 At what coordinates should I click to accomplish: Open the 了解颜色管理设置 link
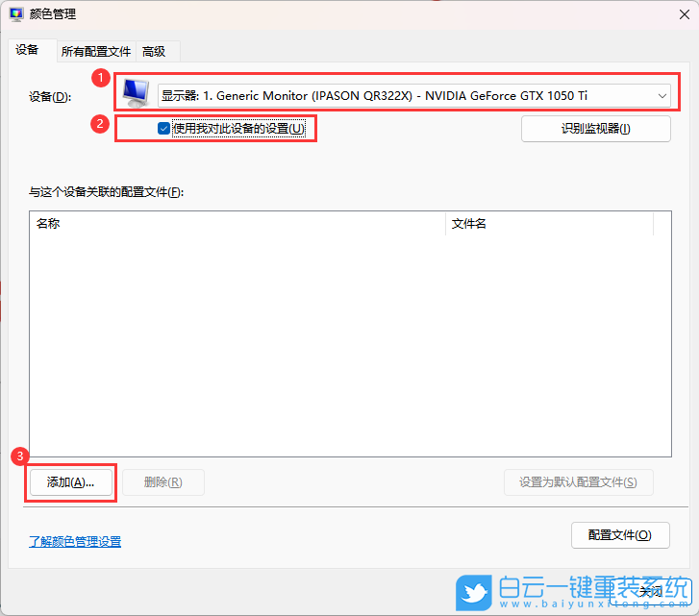[75, 542]
